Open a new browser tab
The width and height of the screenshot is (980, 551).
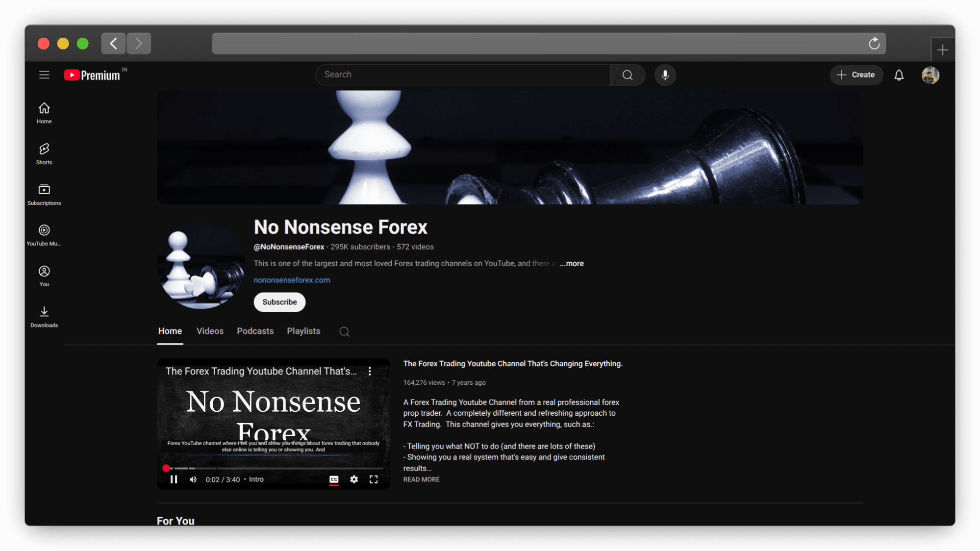(942, 50)
